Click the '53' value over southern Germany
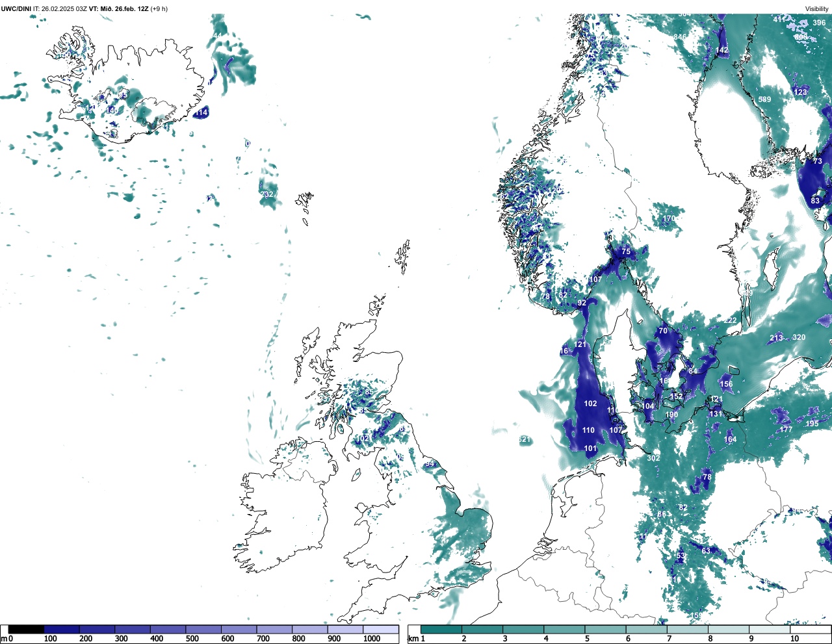Image resolution: width=832 pixels, height=644 pixels. 681,556
